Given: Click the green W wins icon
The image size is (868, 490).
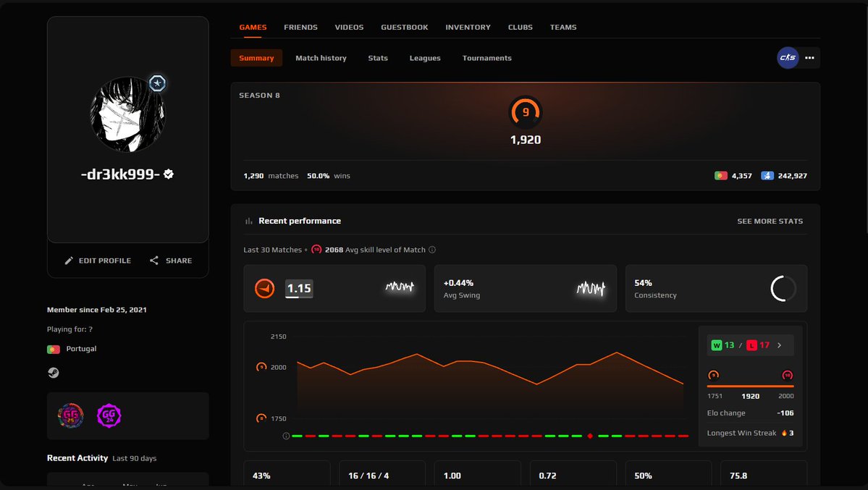Looking at the screenshot, I should click(716, 345).
